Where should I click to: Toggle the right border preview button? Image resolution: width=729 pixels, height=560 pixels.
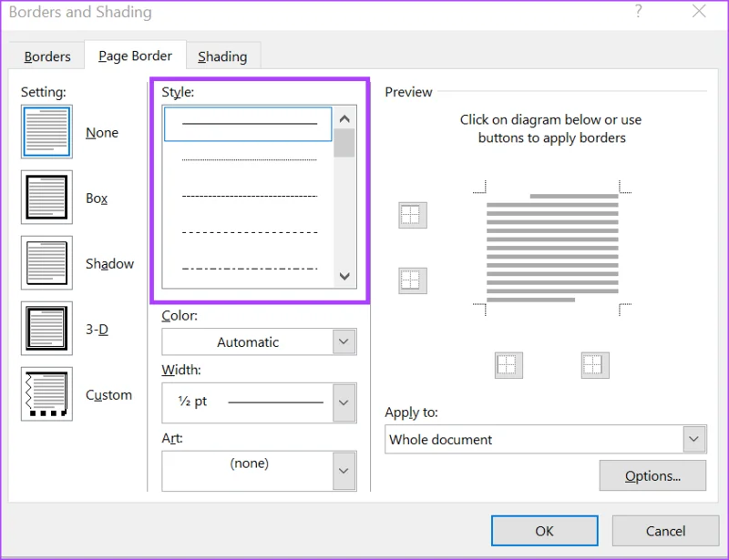point(595,365)
